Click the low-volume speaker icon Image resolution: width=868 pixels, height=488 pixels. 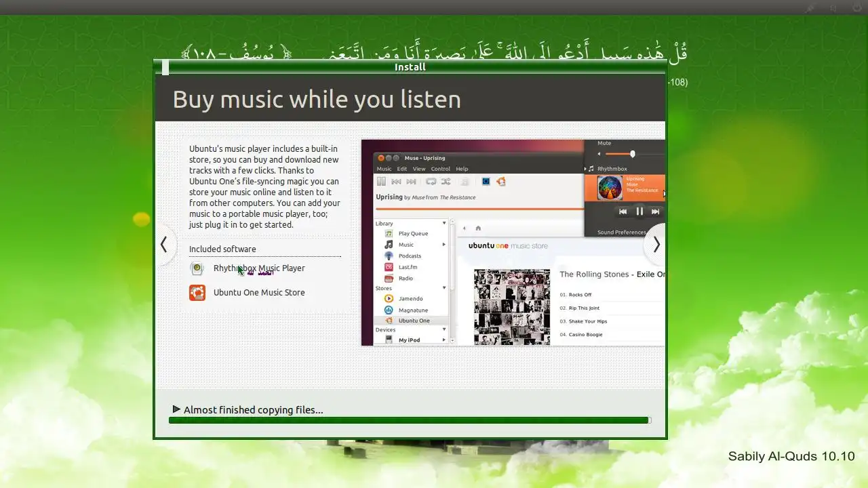[598, 154]
